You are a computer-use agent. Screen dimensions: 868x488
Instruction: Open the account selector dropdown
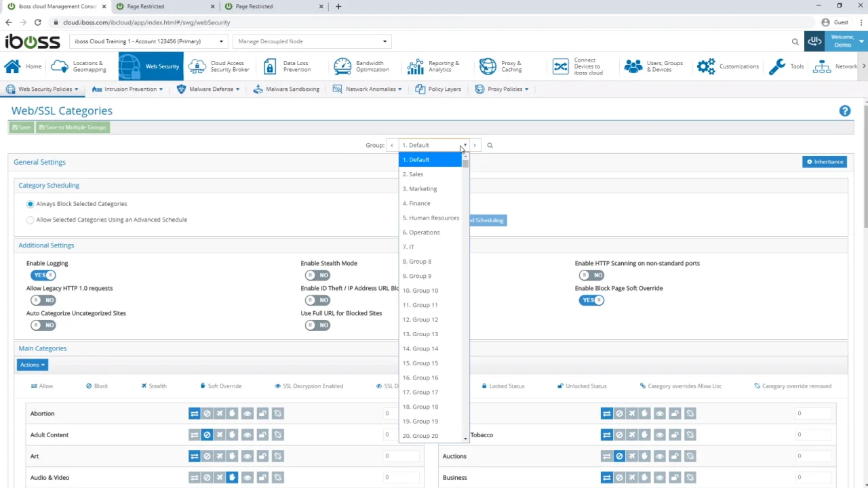[x=149, y=41]
